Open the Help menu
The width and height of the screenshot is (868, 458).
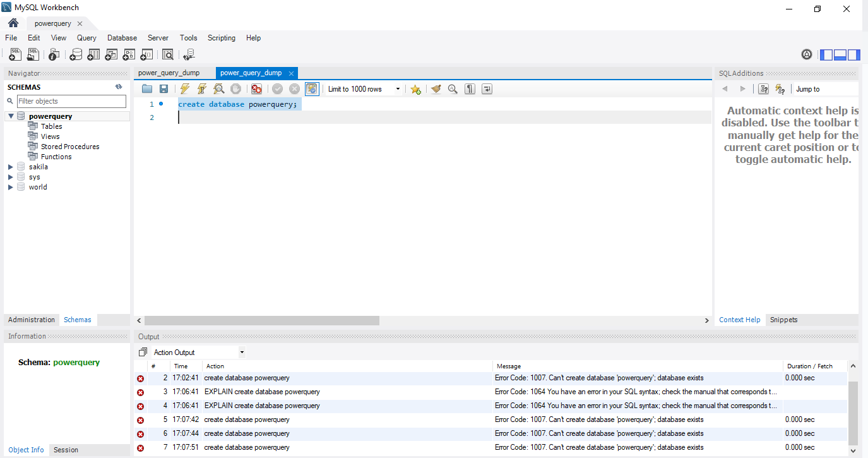pos(253,38)
